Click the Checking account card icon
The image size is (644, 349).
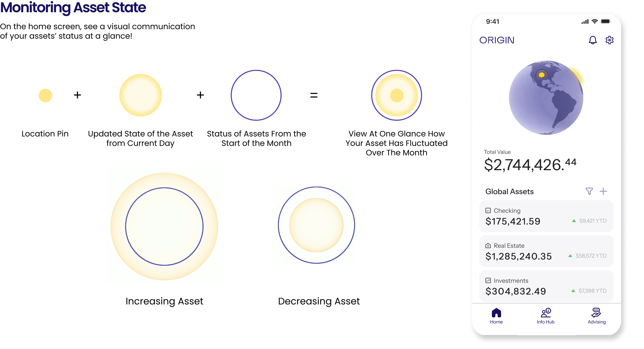coord(488,211)
